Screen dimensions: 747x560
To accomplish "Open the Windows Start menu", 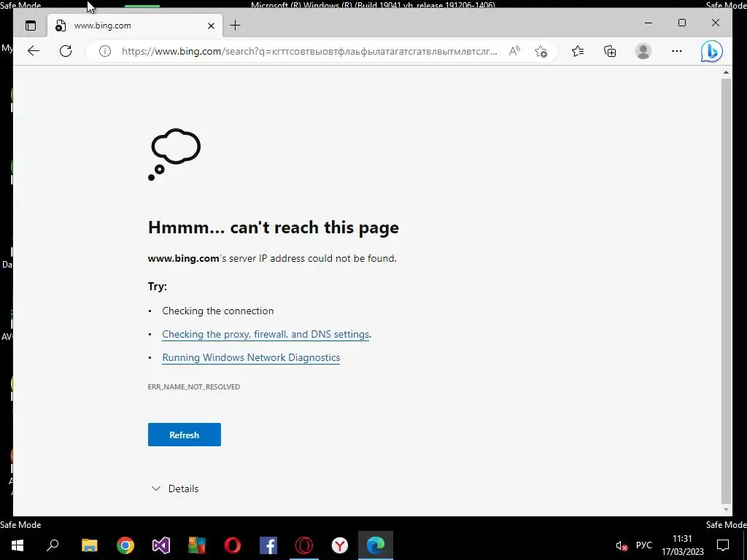I will [x=18, y=545].
